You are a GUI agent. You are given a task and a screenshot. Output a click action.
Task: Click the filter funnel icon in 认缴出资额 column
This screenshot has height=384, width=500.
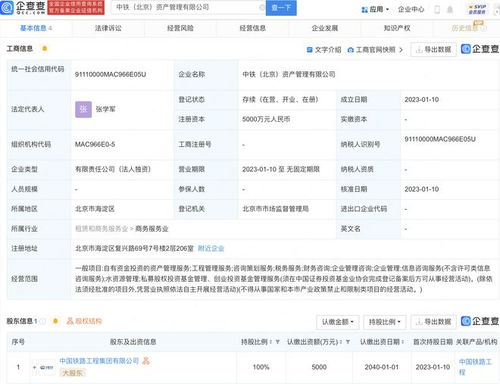[348, 342]
